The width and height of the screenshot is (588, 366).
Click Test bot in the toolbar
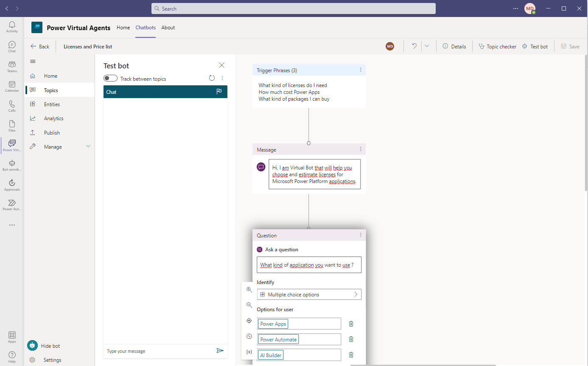(x=535, y=47)
